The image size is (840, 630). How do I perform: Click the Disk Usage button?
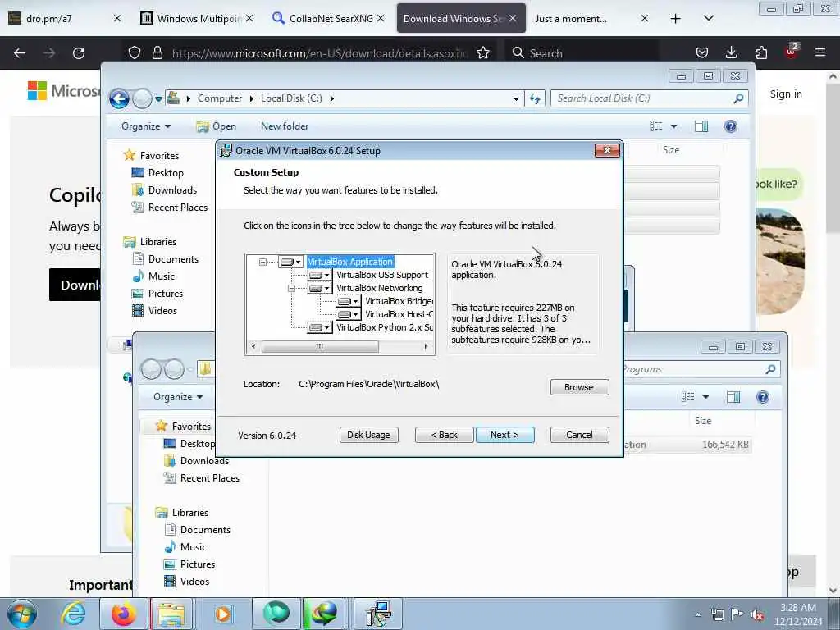tap(368, 435)
